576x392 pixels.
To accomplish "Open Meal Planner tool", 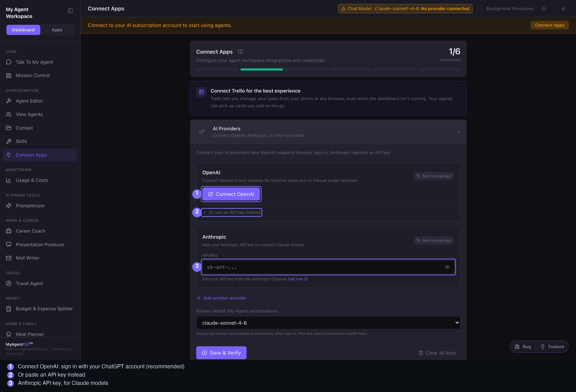I will coord(40,334).
